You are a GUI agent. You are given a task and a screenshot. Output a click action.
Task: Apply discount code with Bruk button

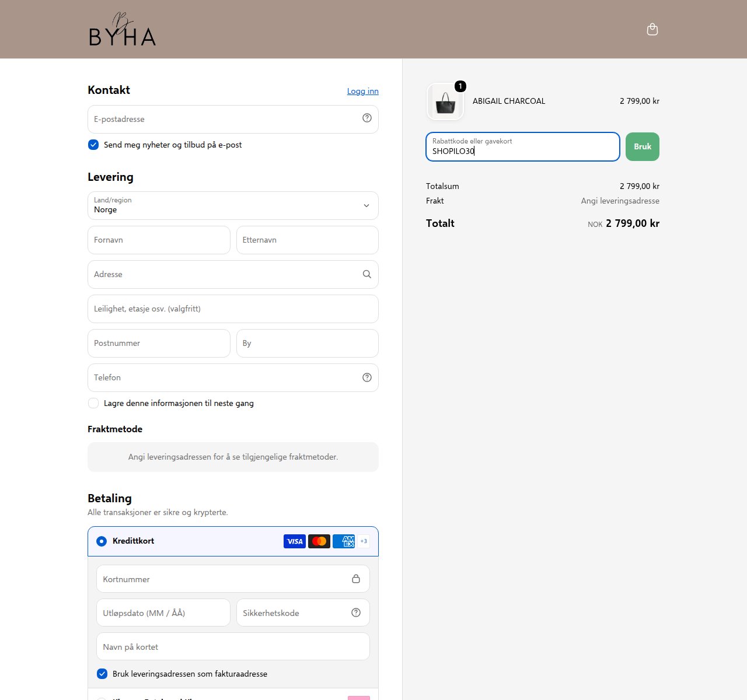[643, 146]
